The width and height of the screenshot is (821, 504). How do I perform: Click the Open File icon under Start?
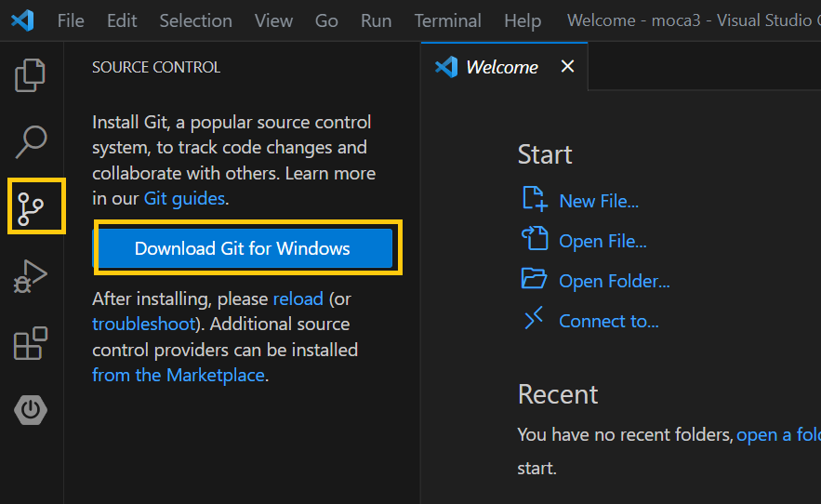(x=535, y=238)
